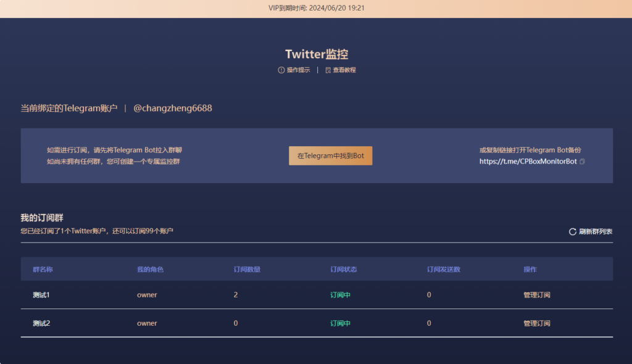Select the 测试2 group name cell

click(x=41, y=323)
